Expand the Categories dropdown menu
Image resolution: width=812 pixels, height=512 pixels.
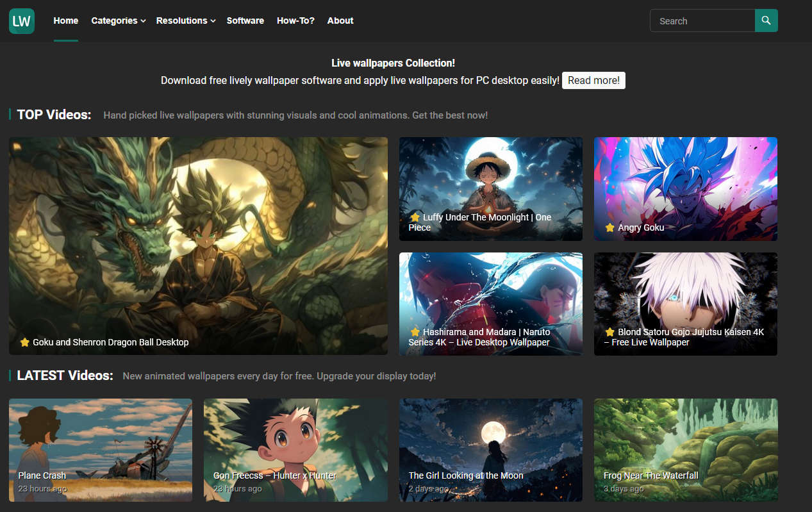pyautogui.click(x=119, y=21)
